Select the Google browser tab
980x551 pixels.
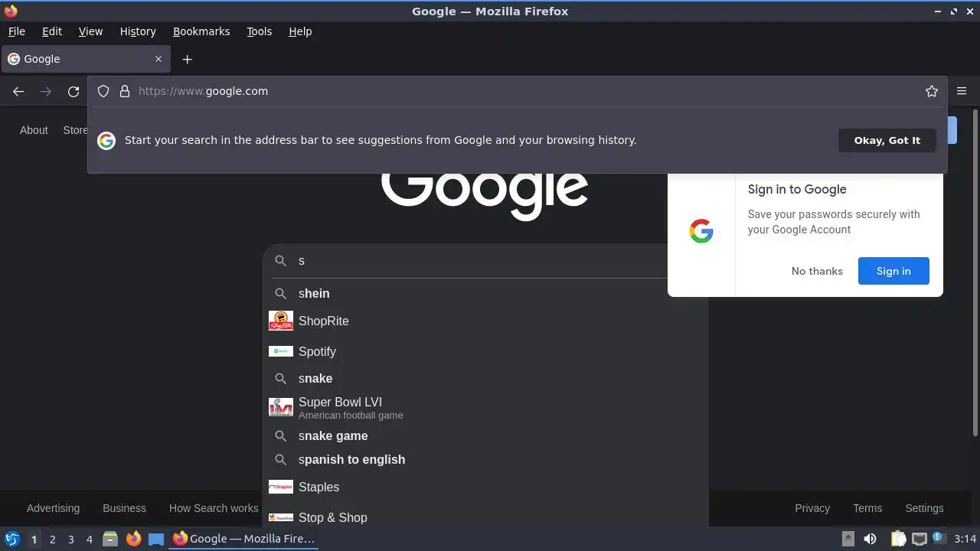[85, 59]
